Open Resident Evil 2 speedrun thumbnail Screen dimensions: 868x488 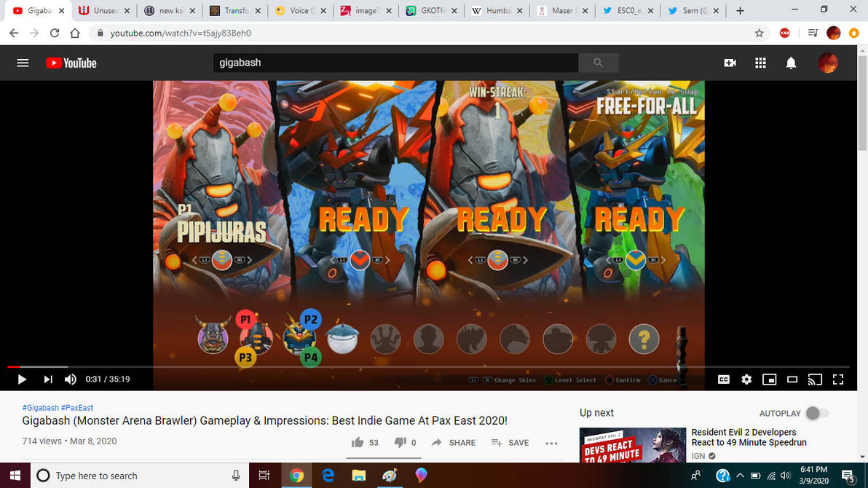633,445
